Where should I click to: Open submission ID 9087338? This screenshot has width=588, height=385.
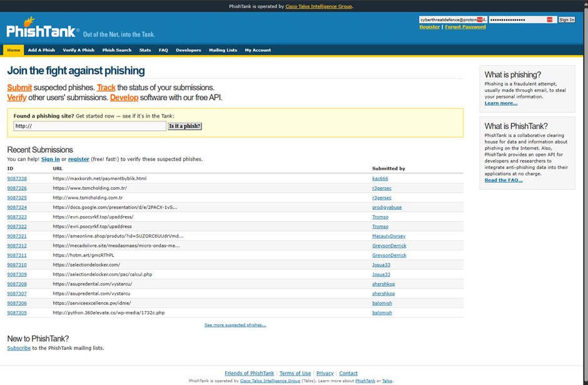pos(17,178)
